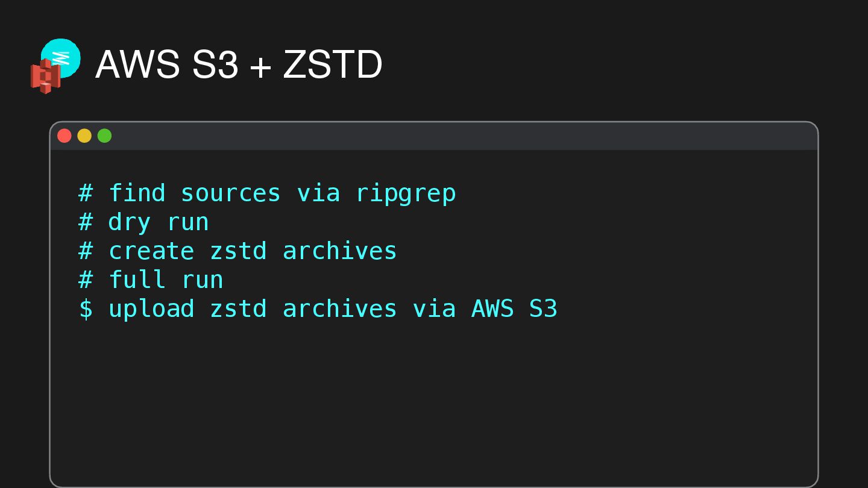Click the dollar sign prompt symbol

point(86,309)
